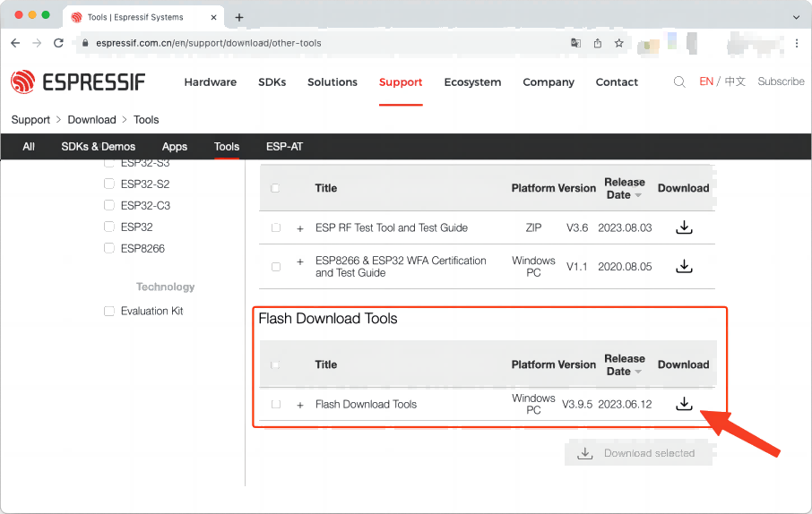The height and width of the screenshot is (514, 812).
Task: Switch to the ESP-AT tab
Action: point(284,147)
